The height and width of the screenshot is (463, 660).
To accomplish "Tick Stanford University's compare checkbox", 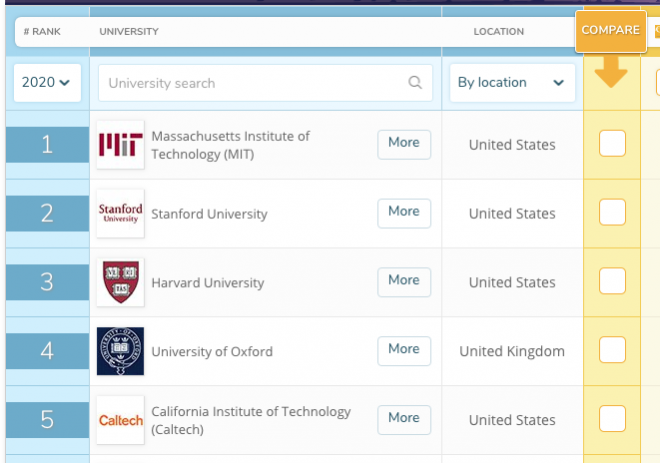I will (612, 212).
